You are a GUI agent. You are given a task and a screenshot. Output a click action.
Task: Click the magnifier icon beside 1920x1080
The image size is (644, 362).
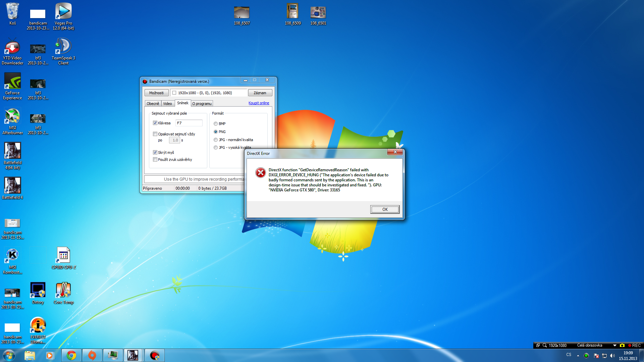click(x=545, y=345)
